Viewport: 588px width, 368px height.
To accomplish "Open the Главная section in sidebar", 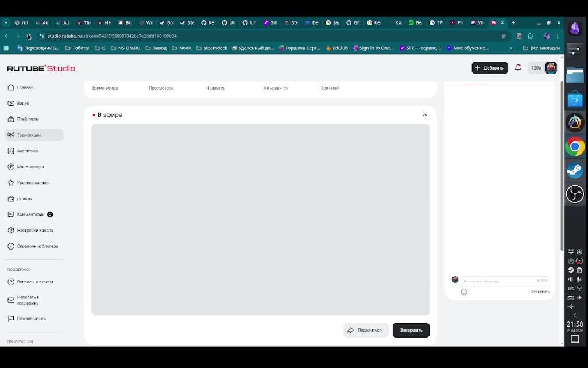I will coord(21,87).
